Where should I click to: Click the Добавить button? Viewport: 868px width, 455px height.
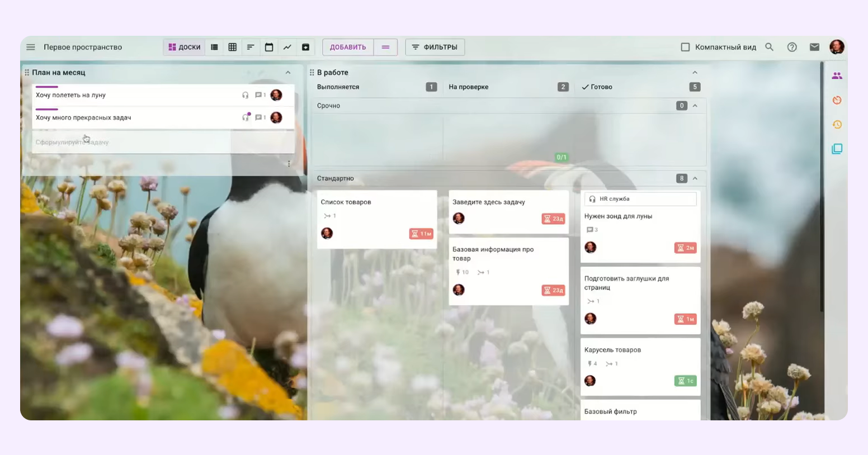348,47
